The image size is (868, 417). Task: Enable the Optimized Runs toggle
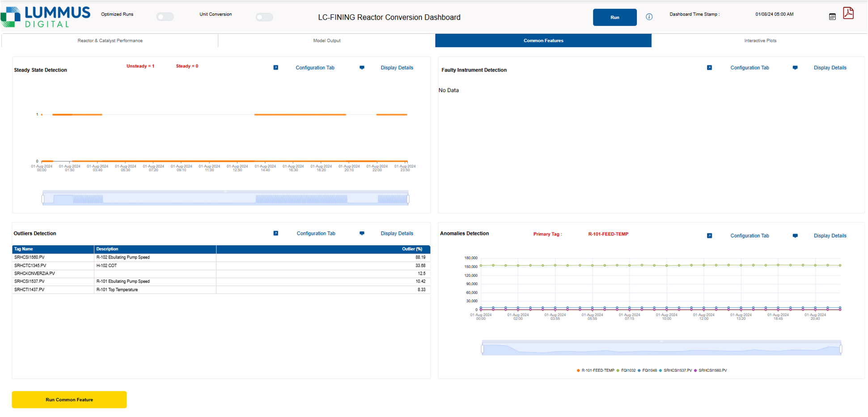point(165,17)
